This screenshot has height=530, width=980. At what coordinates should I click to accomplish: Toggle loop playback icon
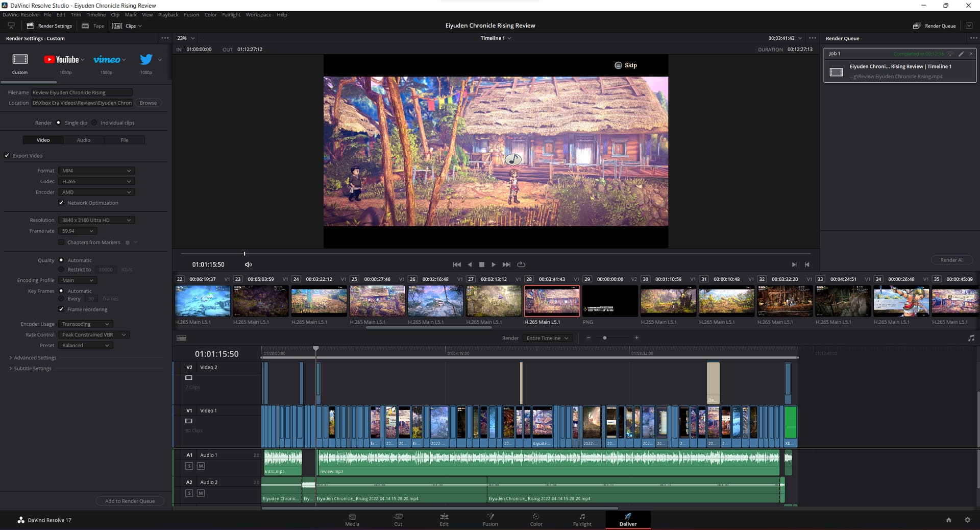(x=521, y=264)
